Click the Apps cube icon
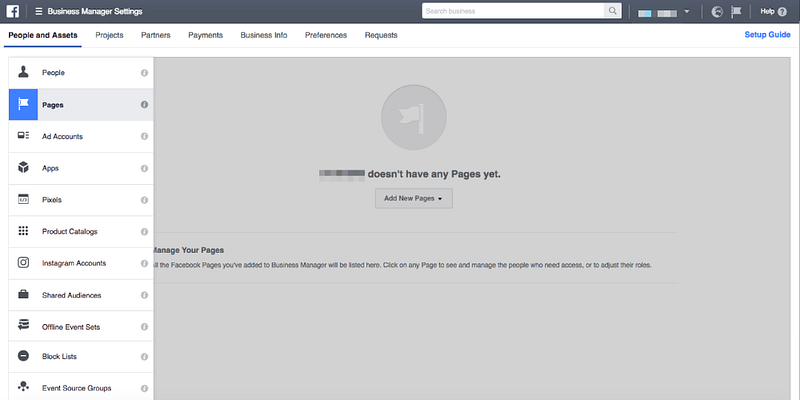This screenshot has height=400, width=800. (23, 167)
